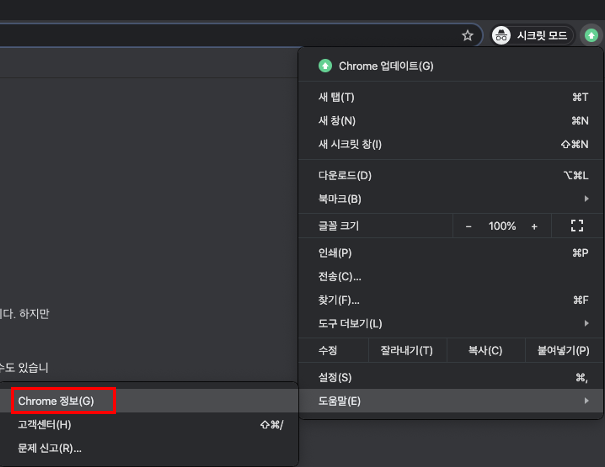The image size is (605, 467).
Task: Click 복사(C) copy button
Action: click(485, 350)
